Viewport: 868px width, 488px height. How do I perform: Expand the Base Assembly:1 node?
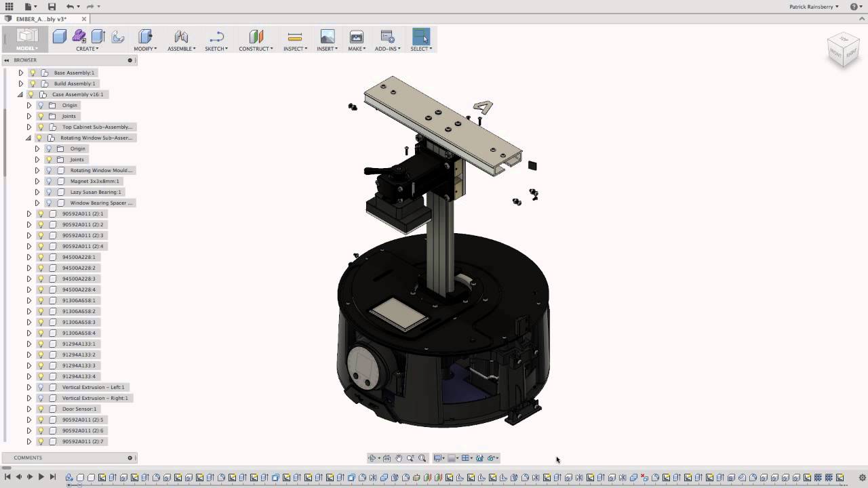click(x=20, y=73)
